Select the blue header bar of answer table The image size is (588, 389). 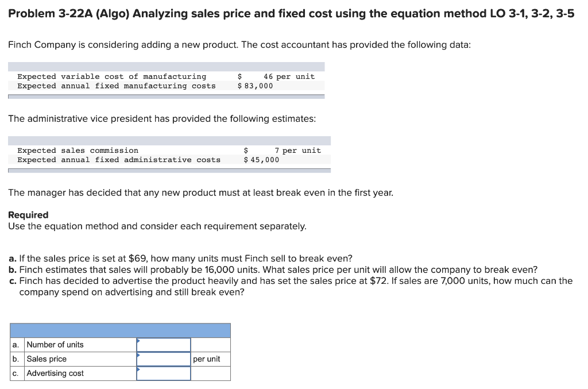121,330
